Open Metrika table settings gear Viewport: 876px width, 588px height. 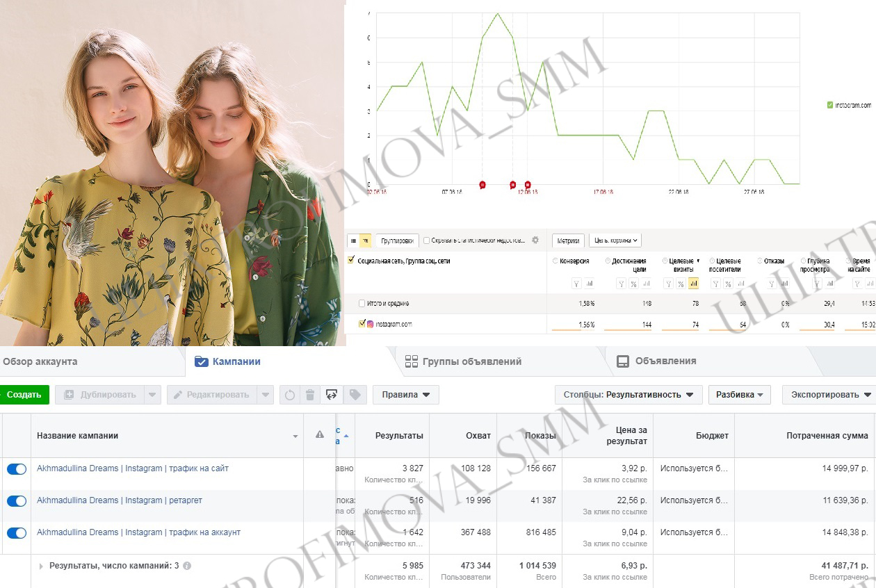click(535, 240)
